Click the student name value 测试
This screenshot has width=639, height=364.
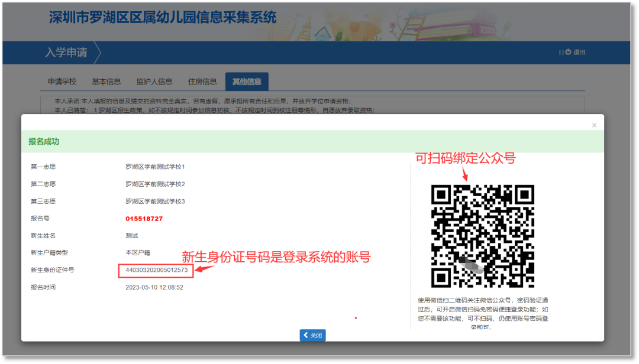[x=131, y=236]
